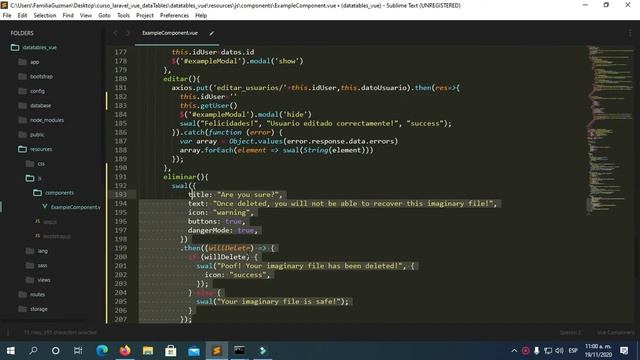Image resolution: width=640 pixels, height=360 pixels.
Task: Launch Microsoft Edge from taskbar
Action: coord(102,351)
